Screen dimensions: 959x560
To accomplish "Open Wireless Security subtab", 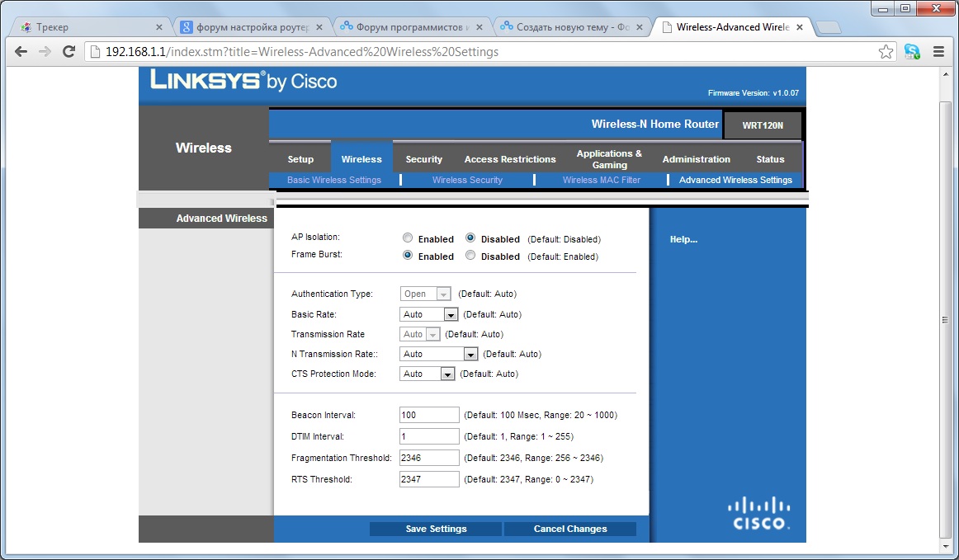I will point(467,180).
